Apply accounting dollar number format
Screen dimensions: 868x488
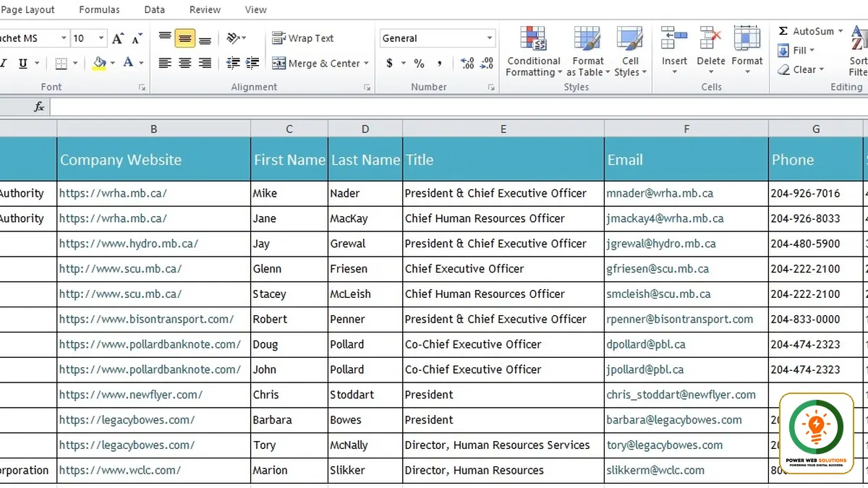click(x=390, y=64)
